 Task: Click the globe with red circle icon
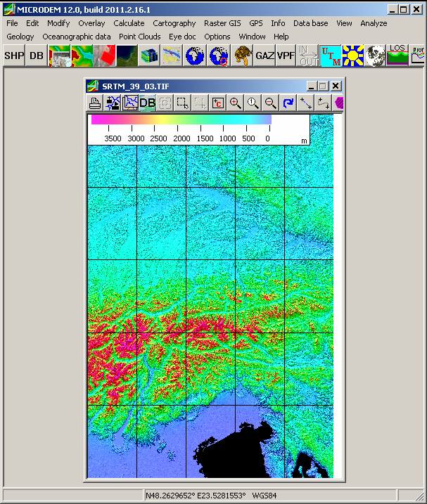[x=218, y=56]
